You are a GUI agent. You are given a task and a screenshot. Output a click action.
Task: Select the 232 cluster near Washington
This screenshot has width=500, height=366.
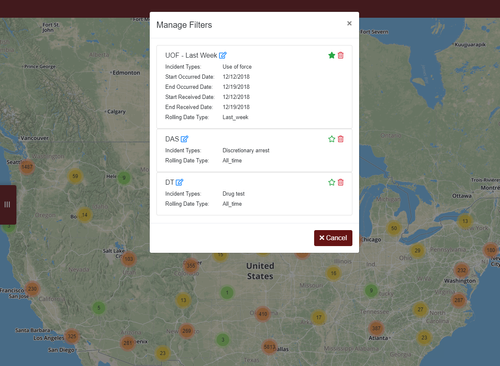coord(461,270)
